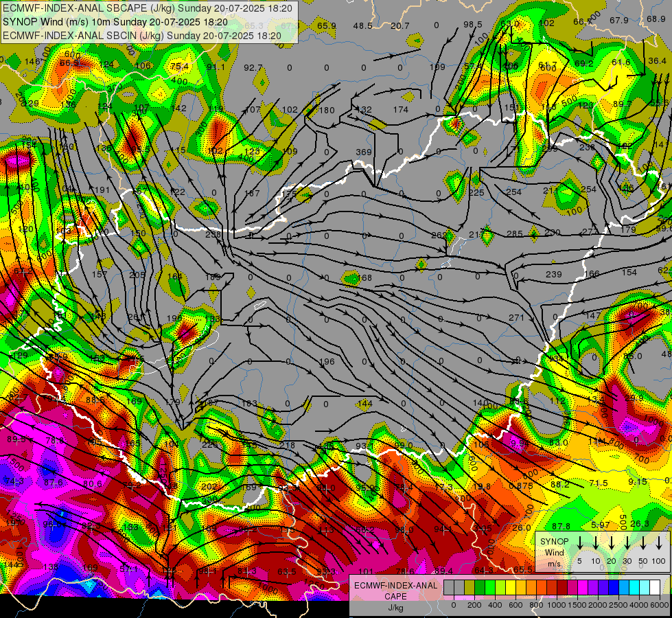The width and height of the screenshot is (672, 618).
Task: Pick the bright magenta swatch after 1500 mark
Action: (583, 587)
